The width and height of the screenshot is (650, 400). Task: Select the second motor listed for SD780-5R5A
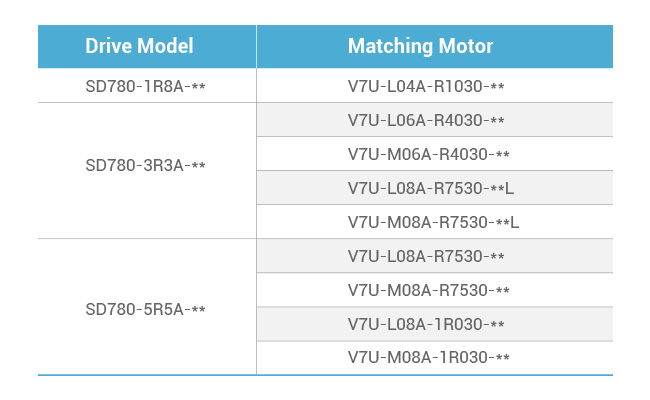(x=429, y=290)
